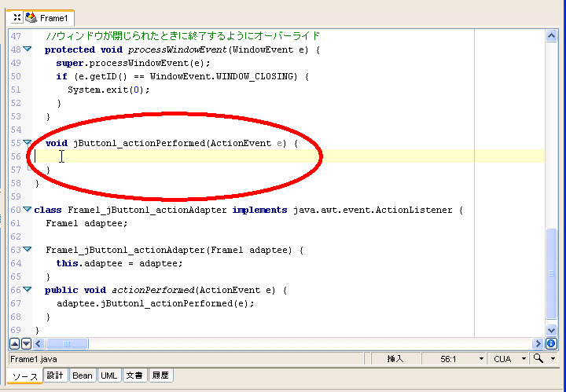Click adaptee.jButton1_actionPerformed(e) call line 67
The width and height of the screenshot is (566, 392).
coord(155,303)
